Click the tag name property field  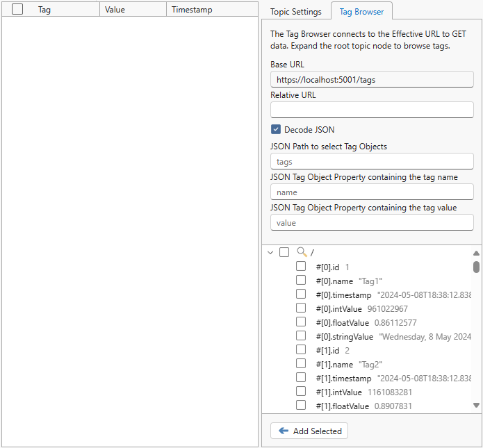pyautogui.click(x=372, y=192)
